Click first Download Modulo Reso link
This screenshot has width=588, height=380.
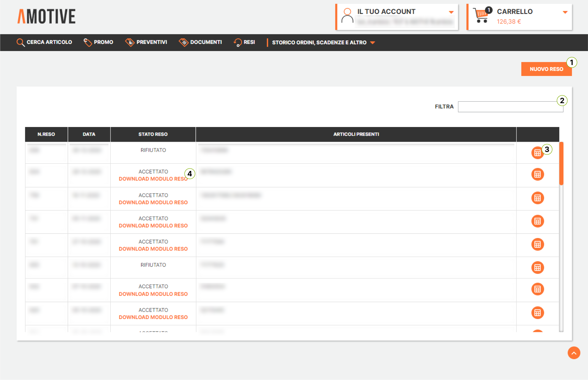153,179
